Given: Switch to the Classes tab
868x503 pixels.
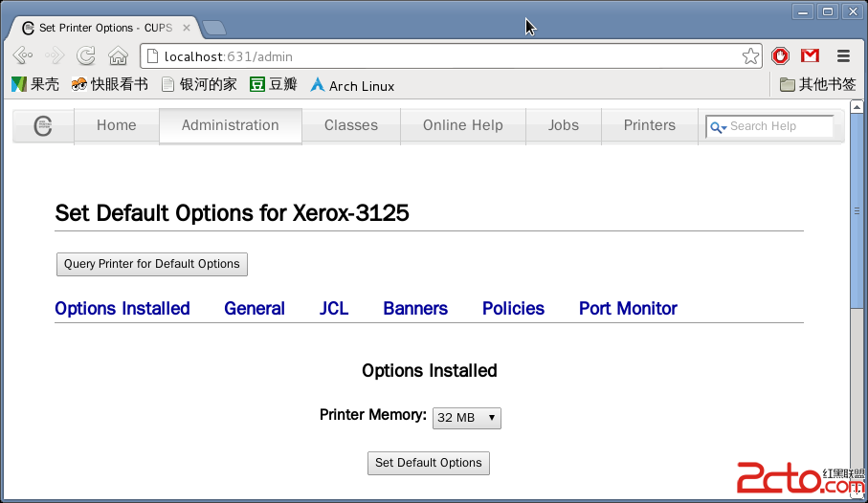Looking at the screenshot, I should [351, 125].
